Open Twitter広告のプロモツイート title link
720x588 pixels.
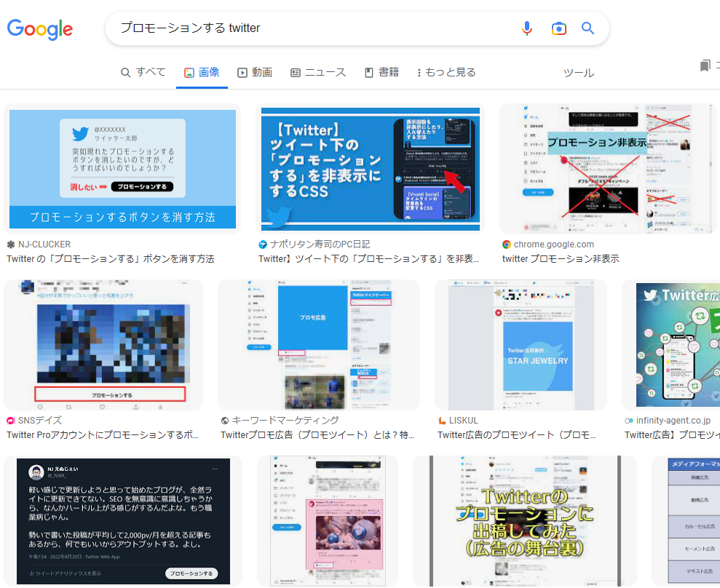pos(517,435)
